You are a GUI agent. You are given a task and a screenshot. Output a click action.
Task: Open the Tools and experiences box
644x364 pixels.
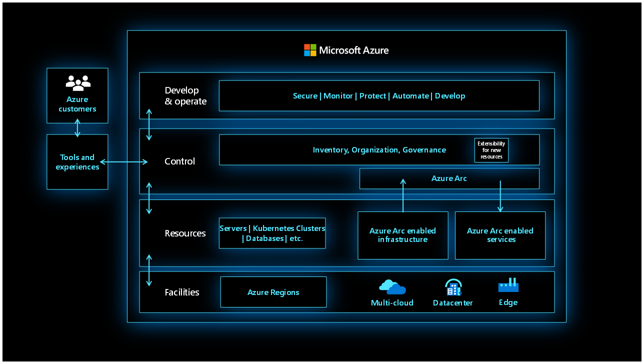click(x=77, y=162)
